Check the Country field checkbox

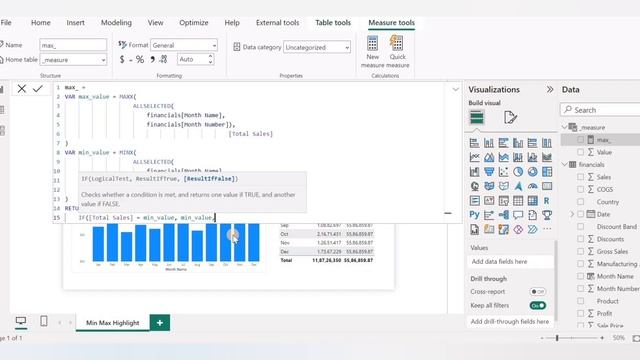(580, 202)
